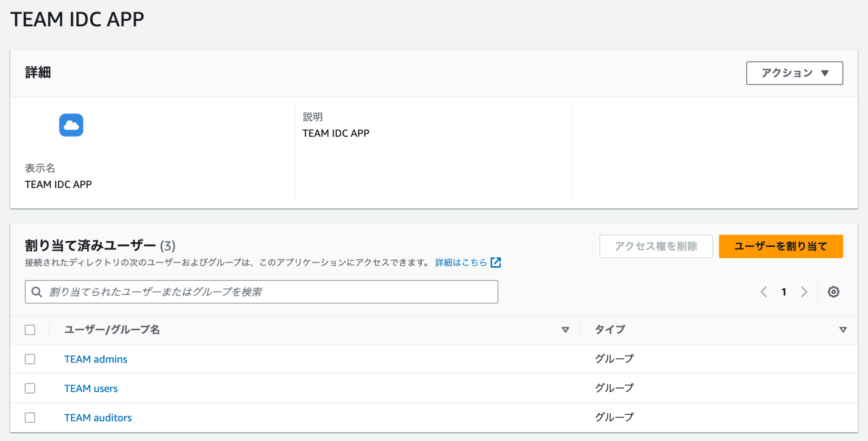Open the settings gear for table preferences
868x441 pixels.
(833, 292)
